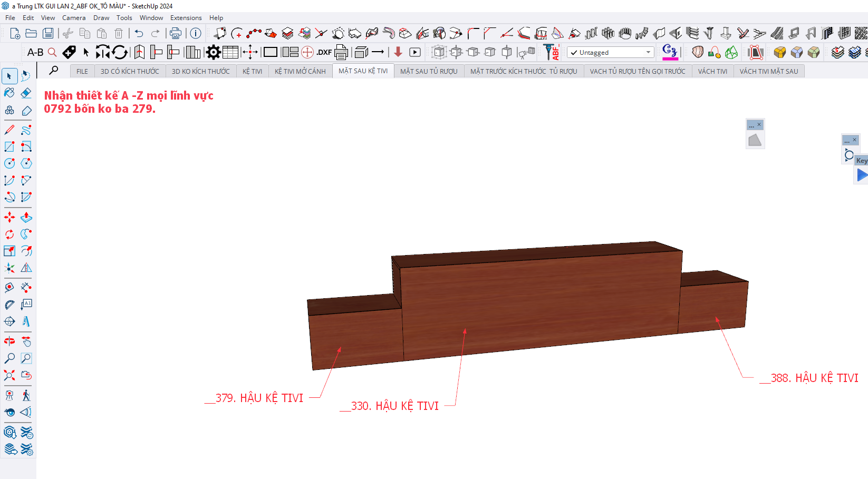The width and height of the screenshot is (868, 479).
Task: Expand the Key panel's dots menu
Action: coord(847,141)
